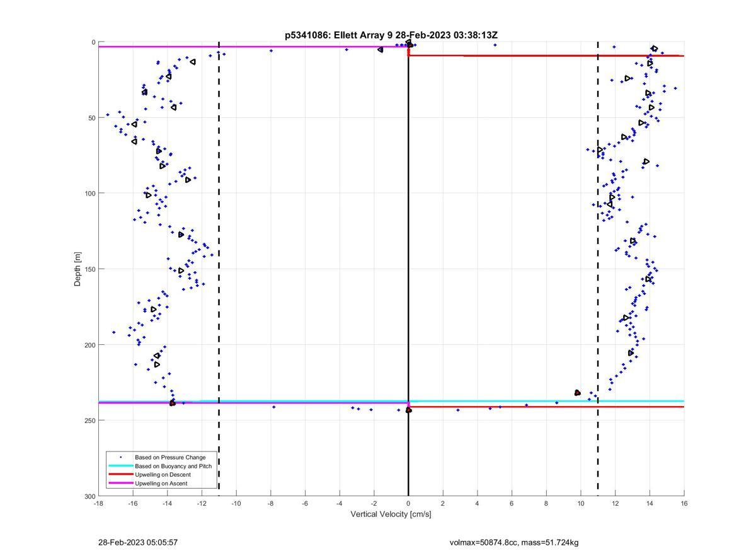
Task: Click y-axis tick label '250'
Action: (89, 421)
